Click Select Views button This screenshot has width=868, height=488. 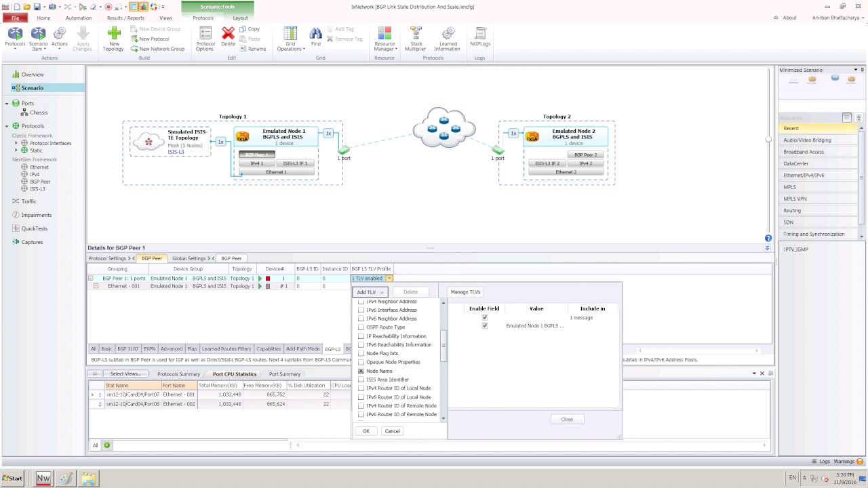(x=125, y=374)
